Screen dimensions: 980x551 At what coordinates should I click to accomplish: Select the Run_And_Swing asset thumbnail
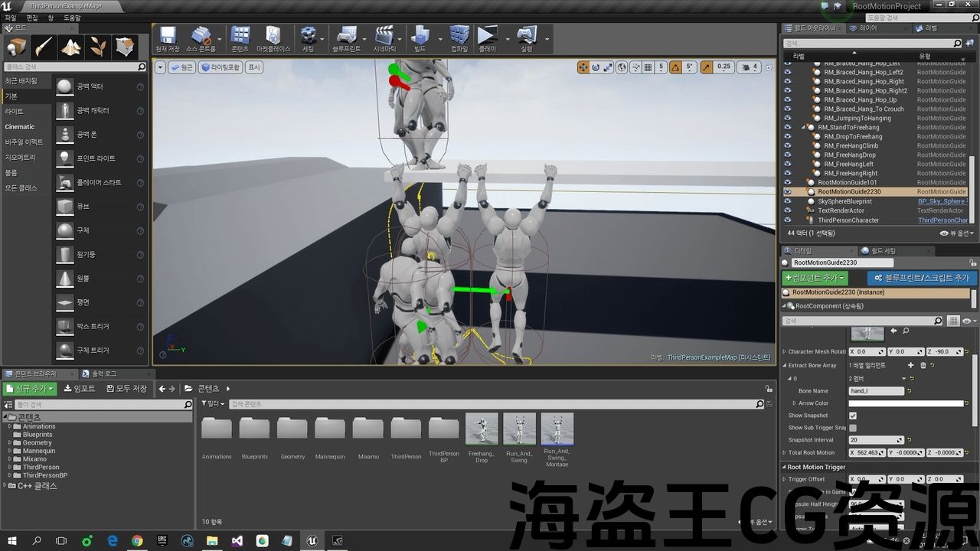(519, 429)
